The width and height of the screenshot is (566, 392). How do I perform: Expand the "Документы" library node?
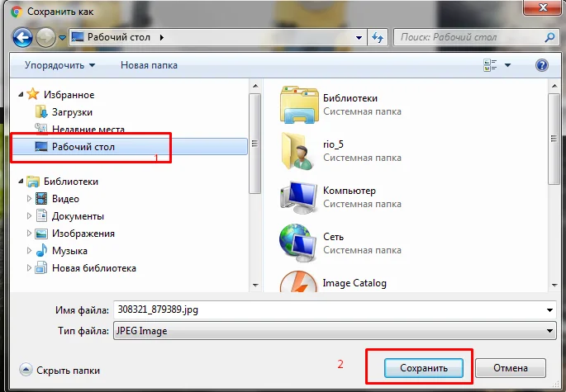point(29,215)
